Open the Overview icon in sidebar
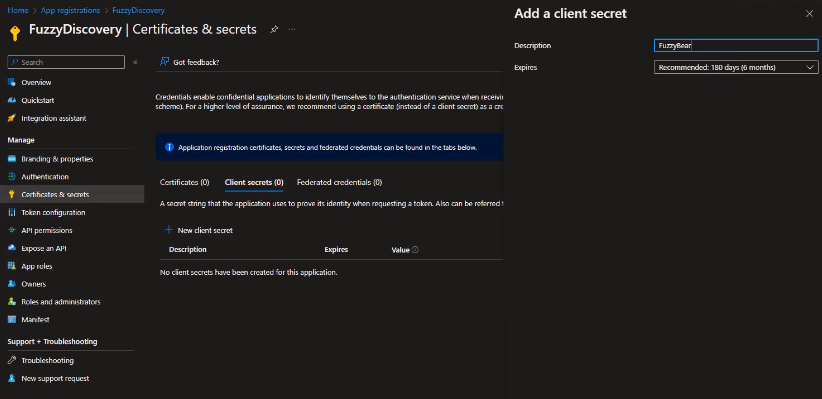The image size is (822, 399). [12, 82]
